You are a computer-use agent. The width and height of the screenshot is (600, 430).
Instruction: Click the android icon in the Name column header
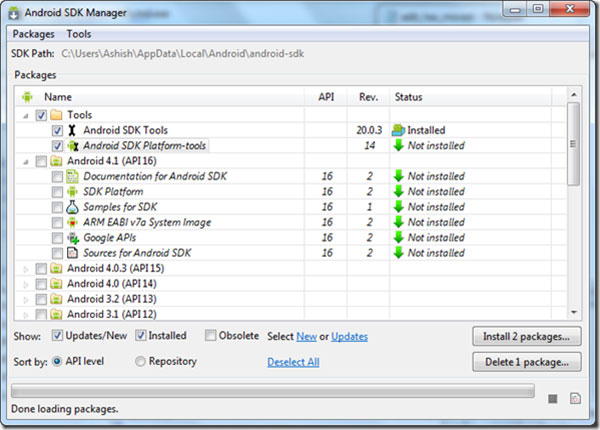[27, 97]
